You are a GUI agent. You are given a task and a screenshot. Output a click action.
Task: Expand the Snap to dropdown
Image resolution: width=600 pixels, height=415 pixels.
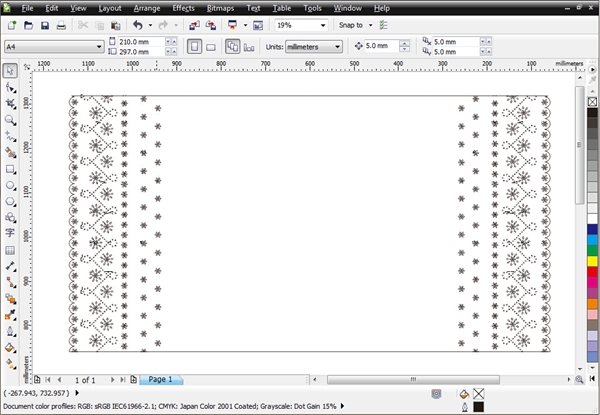[370, 25]
